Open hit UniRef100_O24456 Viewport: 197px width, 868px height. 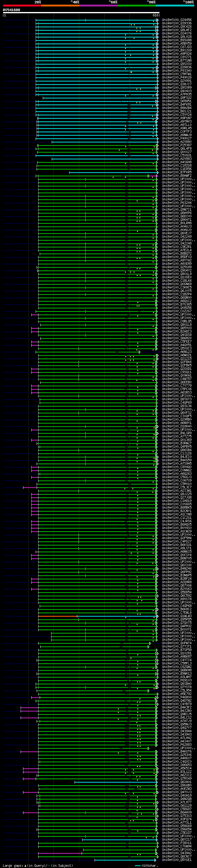coord(177,20)
